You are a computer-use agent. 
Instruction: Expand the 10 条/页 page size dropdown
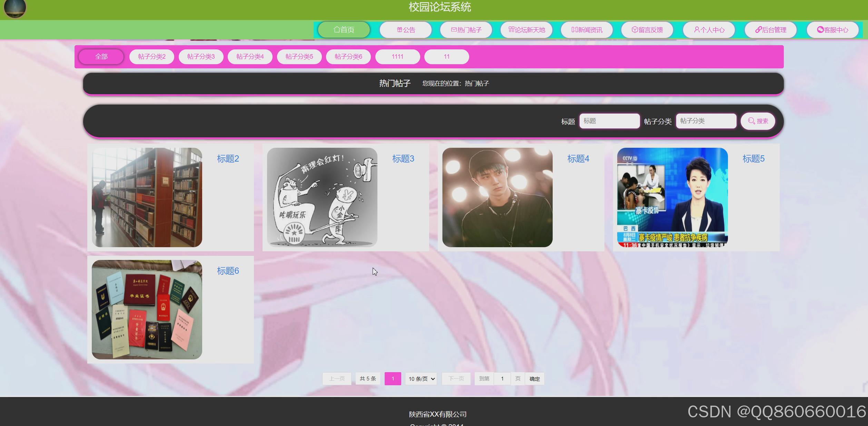coord(421,379)
